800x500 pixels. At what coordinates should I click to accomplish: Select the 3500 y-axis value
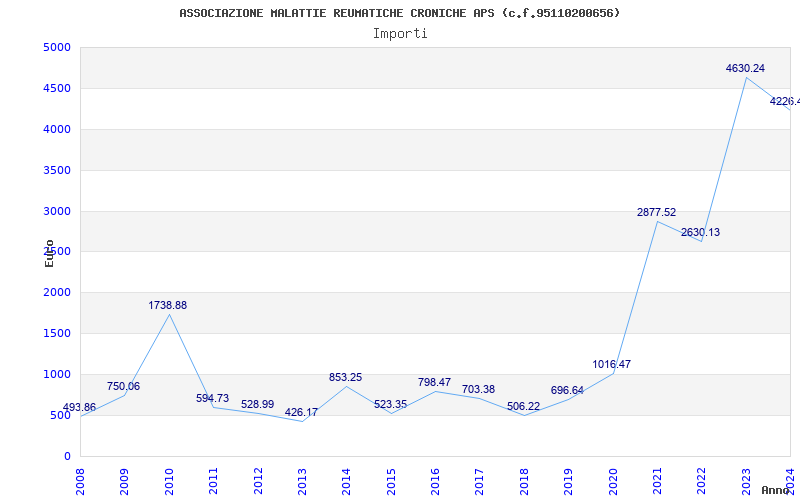tap(56, 170)
